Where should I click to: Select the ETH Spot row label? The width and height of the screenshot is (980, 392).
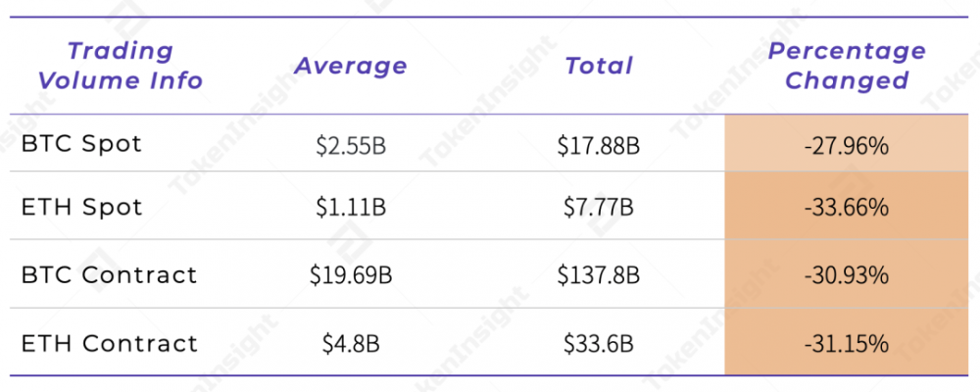tap(82, 208)
